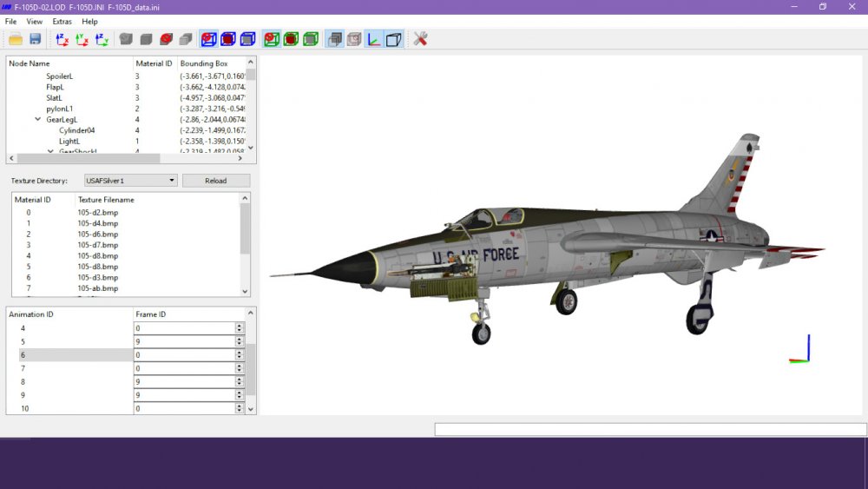Click the frame field for animation 4
This screenshot has height=489, width=868.
184,327
